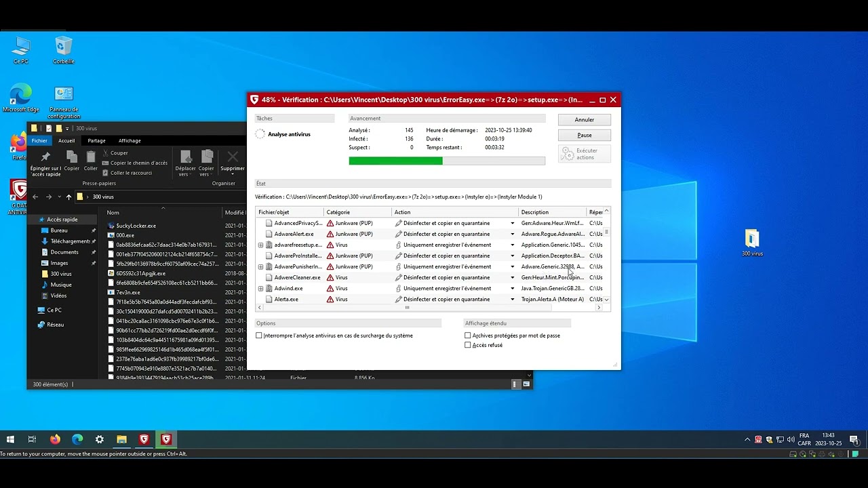Expand the adwarefreesetup.exe tree row
The height and width of the screenshot is (488, 868).
[x=260, y=245]
